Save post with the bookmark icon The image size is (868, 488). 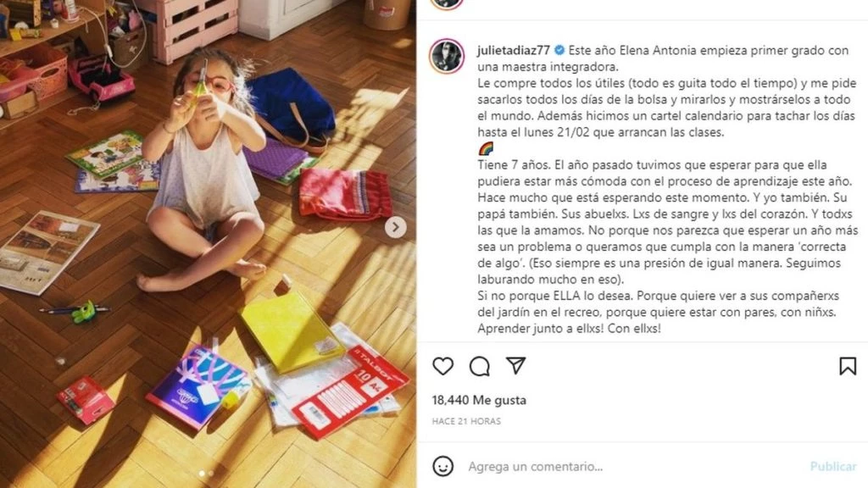click(x=848, y=366)
